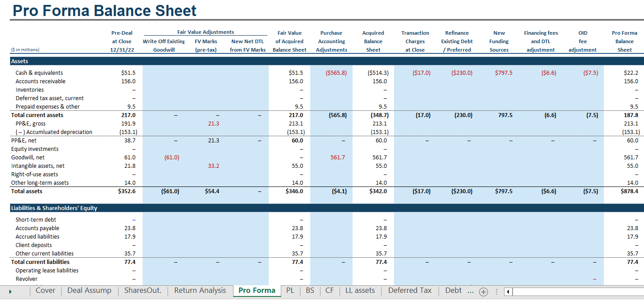Go to the SharesOut. sheet tab

143,291
